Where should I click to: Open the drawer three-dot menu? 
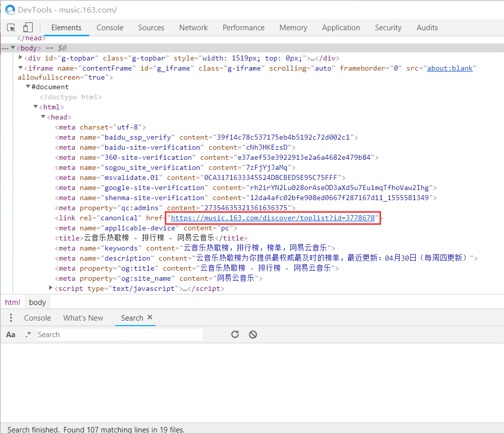click(x=11, y=318)
